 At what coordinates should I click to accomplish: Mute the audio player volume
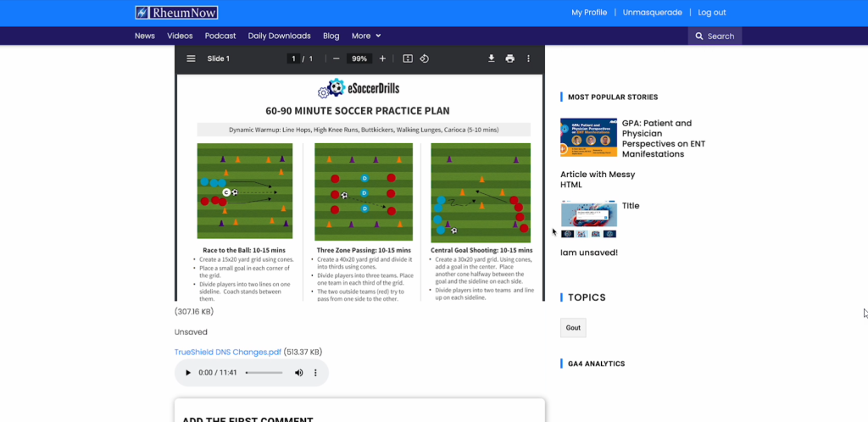click(x=298, y=373)
